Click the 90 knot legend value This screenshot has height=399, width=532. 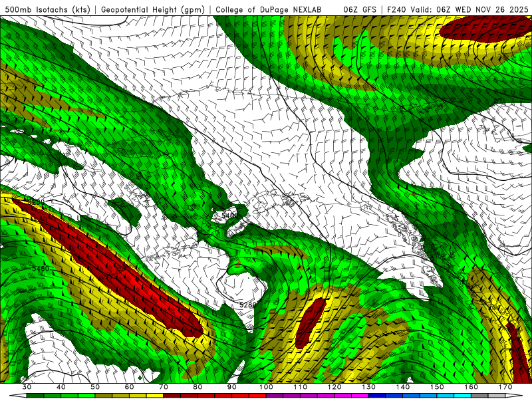click(x=232, y=387)
